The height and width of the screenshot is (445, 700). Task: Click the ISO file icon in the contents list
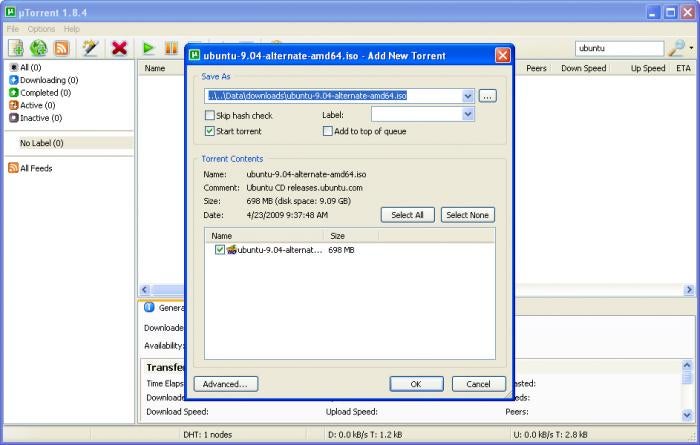pos(231,250)
